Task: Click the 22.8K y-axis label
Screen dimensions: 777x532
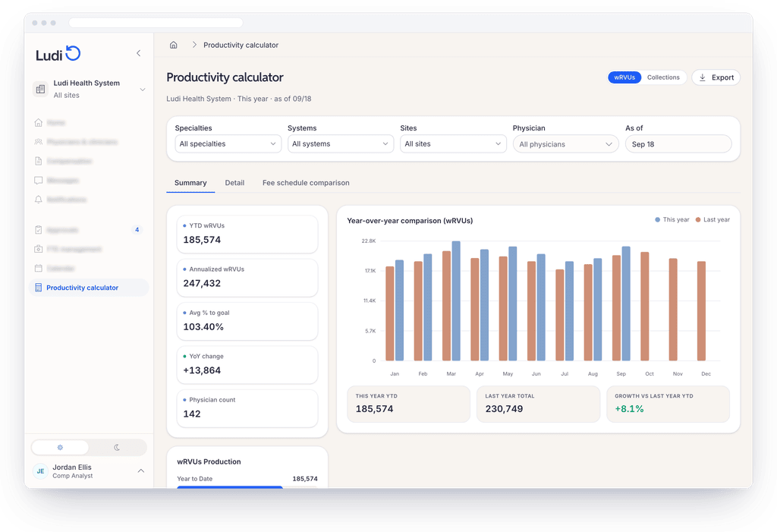Action: click(369, 241)
